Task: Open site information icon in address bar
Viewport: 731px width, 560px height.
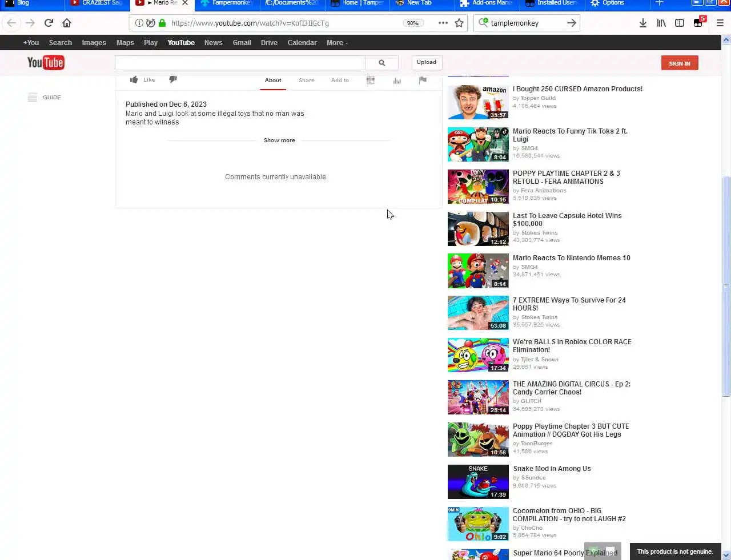Action: point(139,23)
